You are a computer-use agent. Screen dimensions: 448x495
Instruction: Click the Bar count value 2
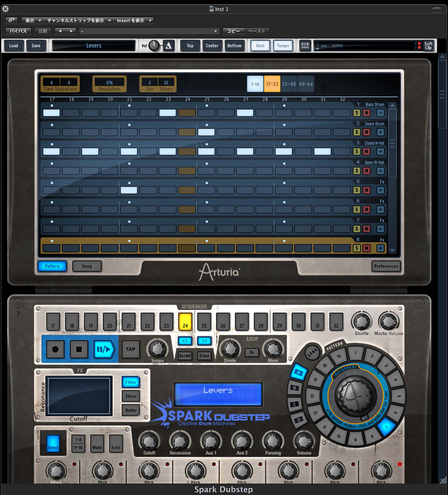tap(149, 82)
